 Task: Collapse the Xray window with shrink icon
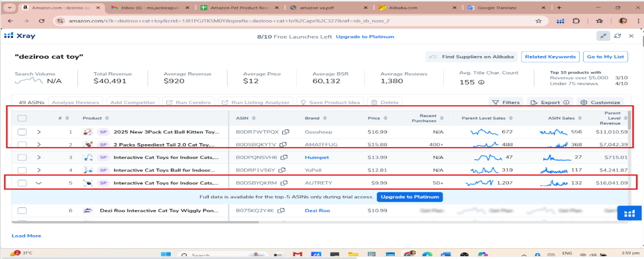tap(603, 36)
